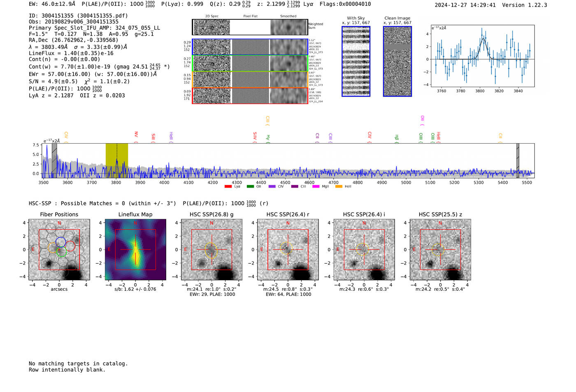Click the Clean Image cutout

[397, 61]
